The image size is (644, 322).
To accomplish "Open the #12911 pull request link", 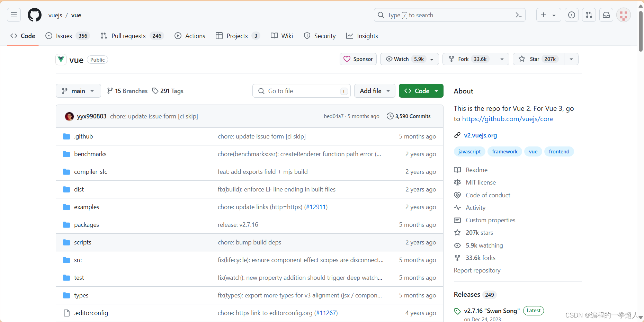I will click(316, 207).
